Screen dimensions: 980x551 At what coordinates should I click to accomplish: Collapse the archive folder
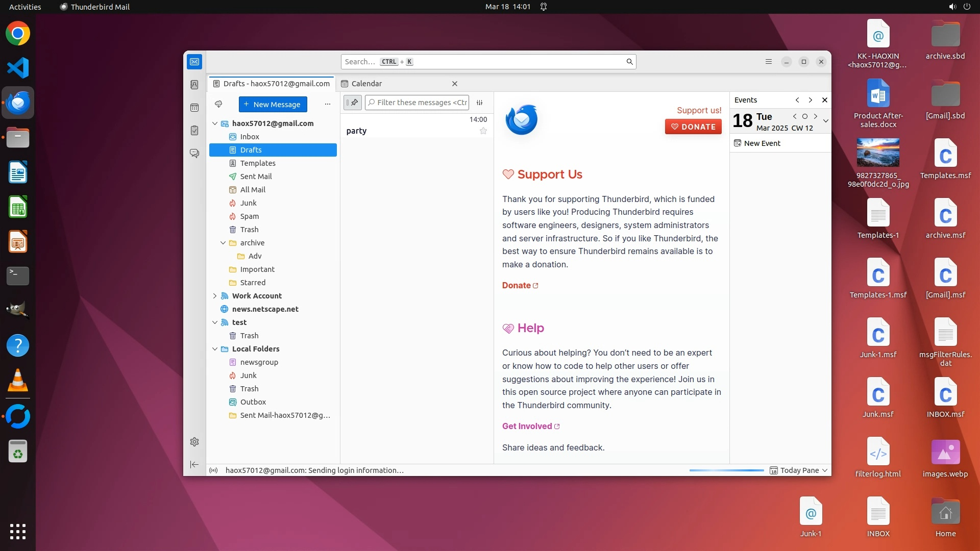(x=223, y=243)
